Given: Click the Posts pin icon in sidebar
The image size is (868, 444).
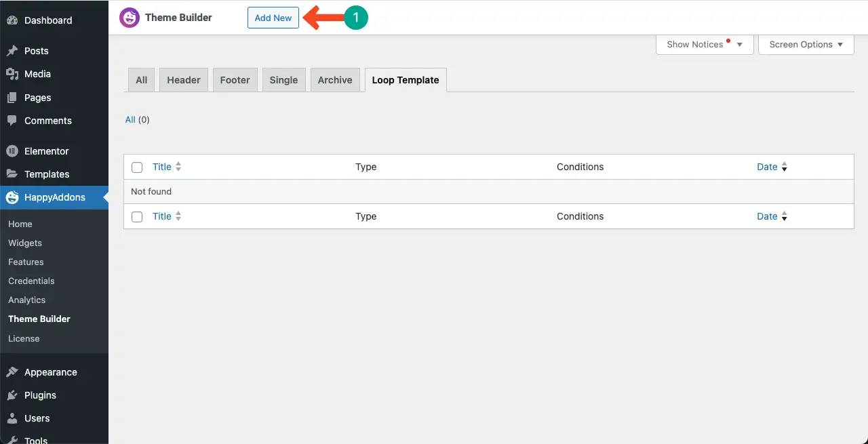Looking at the screenshot, I should pyautogui.click(x=12, y=51).
